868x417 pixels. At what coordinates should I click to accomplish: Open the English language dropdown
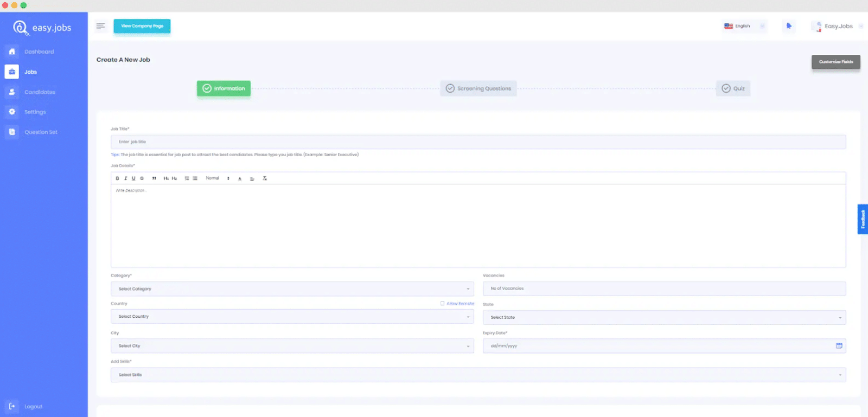click(745, 26)
